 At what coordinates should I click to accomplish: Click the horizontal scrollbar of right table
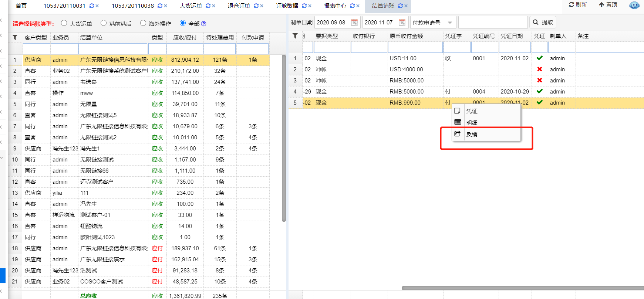(x=518, y=288)
